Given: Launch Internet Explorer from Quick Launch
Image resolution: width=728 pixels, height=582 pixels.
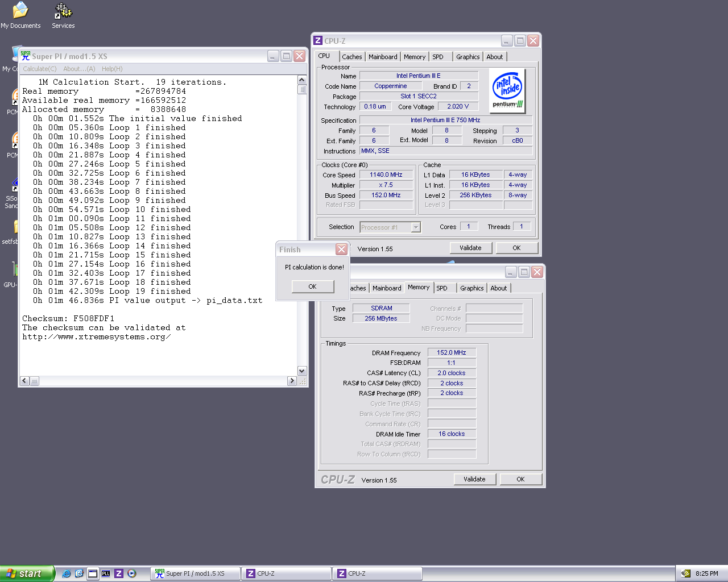Looking at the screenshot, I should click(67, 573).
